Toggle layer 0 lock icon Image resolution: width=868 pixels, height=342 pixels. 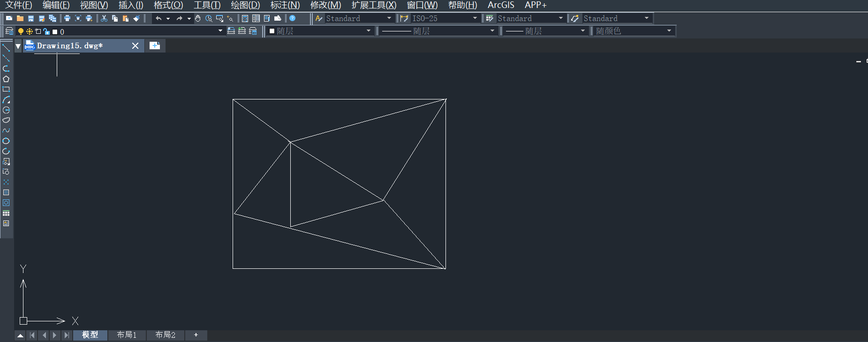[46, 31]
